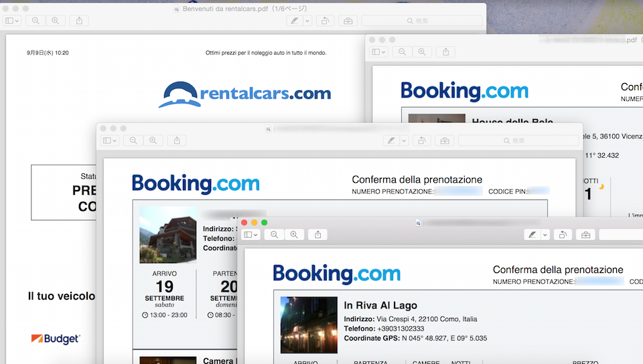Expand markup pen options arrow in rentalcars.pdf window
Screen dimensions: 643x364
tap(307, 21)
